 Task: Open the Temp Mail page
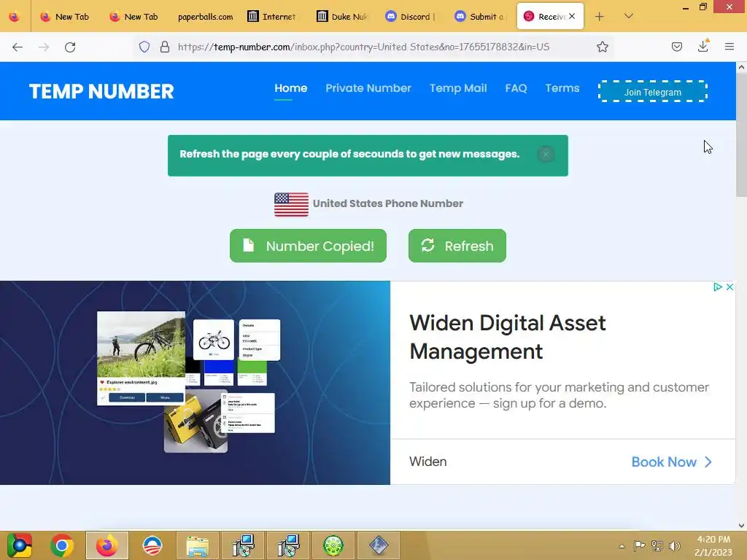pyautogui.click(x=458, y=88)
